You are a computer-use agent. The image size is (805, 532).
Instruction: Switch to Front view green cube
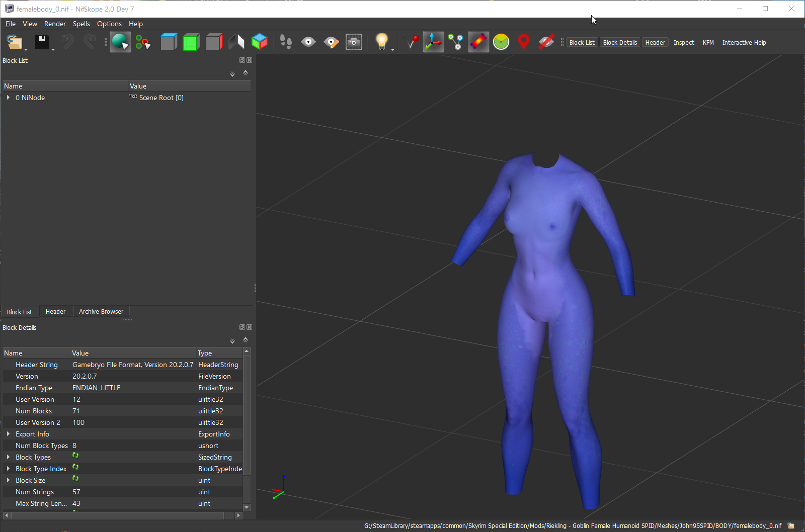(191, 42)
